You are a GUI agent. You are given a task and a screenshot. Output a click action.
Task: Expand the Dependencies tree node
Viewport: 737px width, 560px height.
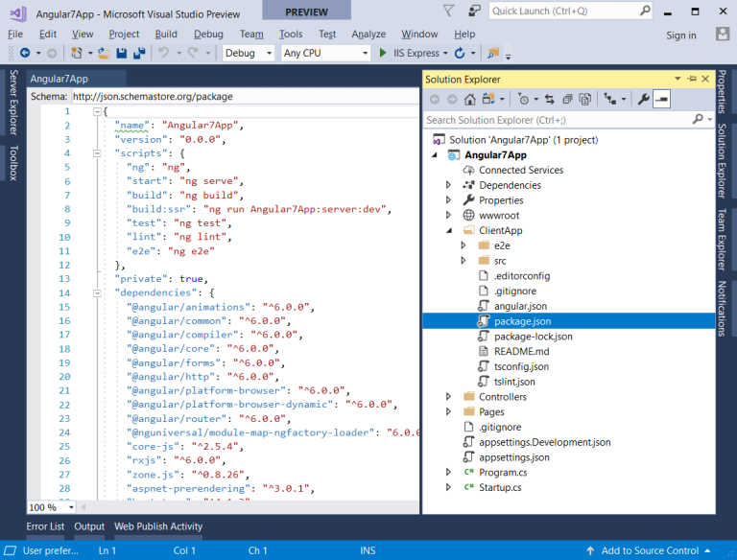click(448, 185)
